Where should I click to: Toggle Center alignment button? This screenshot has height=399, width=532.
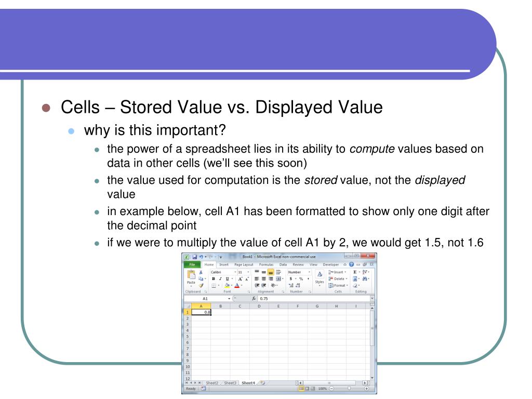pyautogui.click(x=264, y=278)
